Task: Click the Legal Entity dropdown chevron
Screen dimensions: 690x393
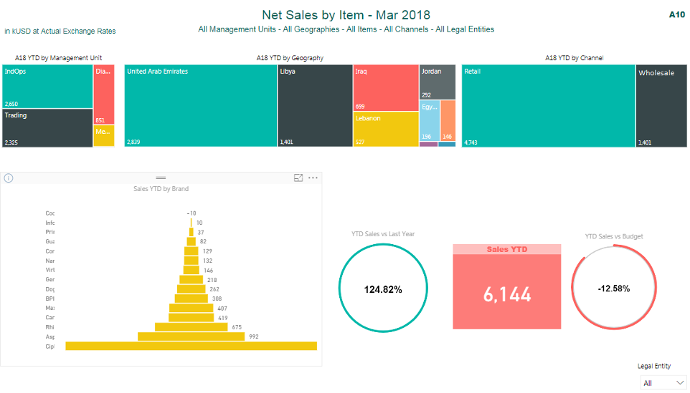Action: (x=680, y=383)
